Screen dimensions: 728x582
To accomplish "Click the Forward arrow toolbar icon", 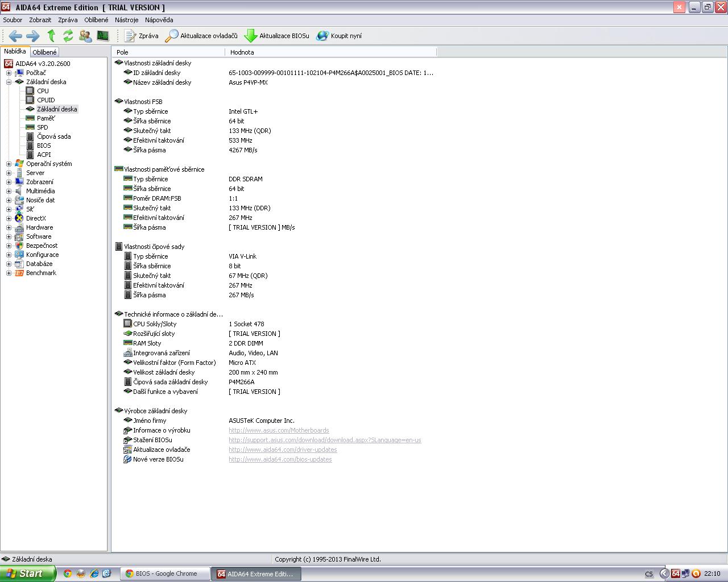I will [33, 36].
